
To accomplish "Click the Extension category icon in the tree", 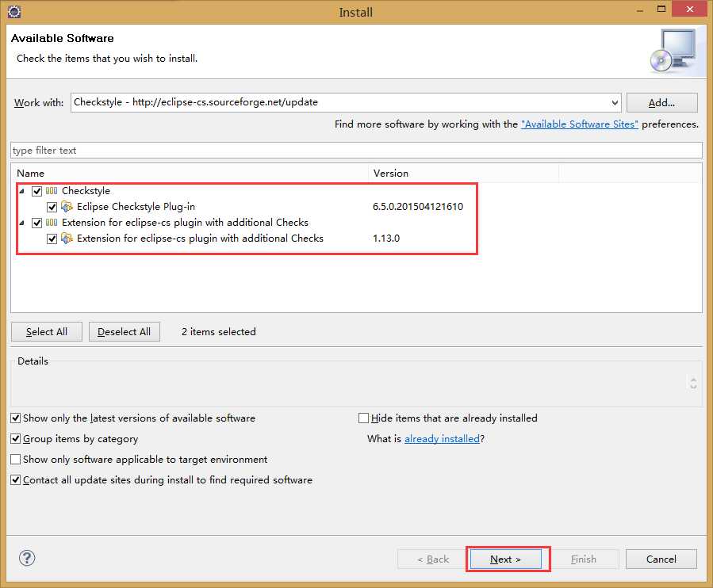I will [52, 223].
